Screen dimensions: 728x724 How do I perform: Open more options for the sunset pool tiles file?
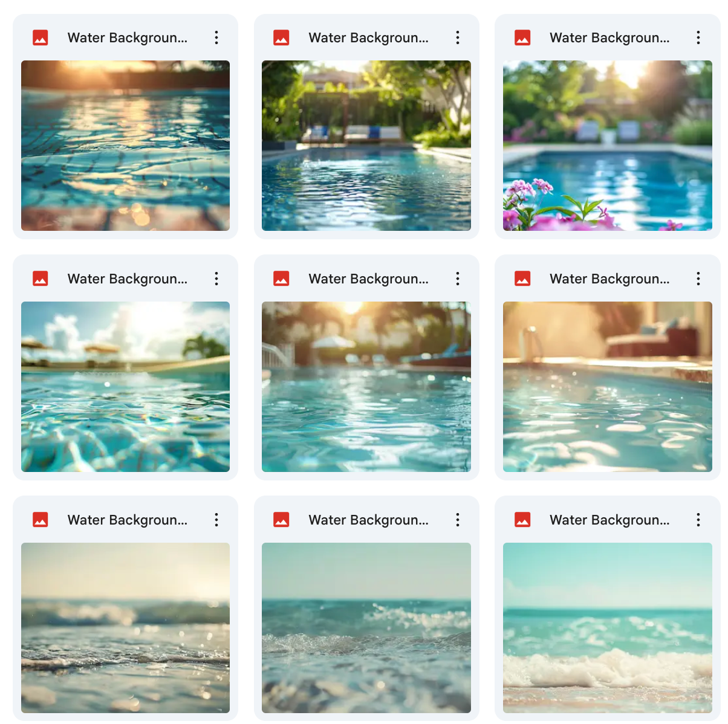(216, 37)
